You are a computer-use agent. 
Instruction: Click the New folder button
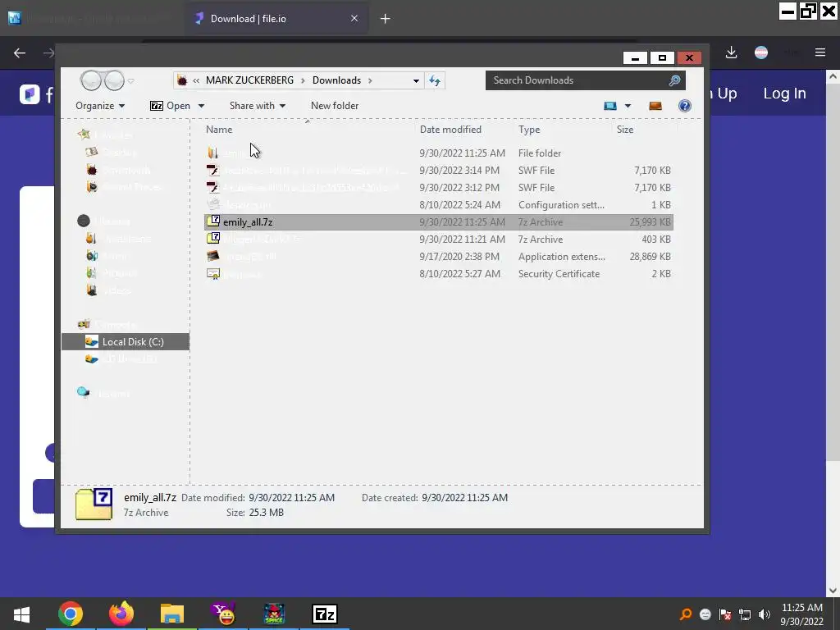tap(335, 106)
